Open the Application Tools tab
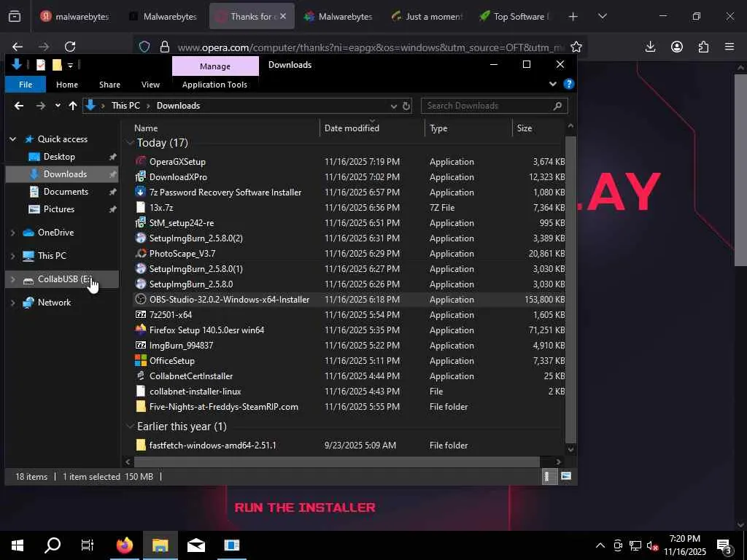Viewport: 747px width, 560px height. (x=214, y=85)
